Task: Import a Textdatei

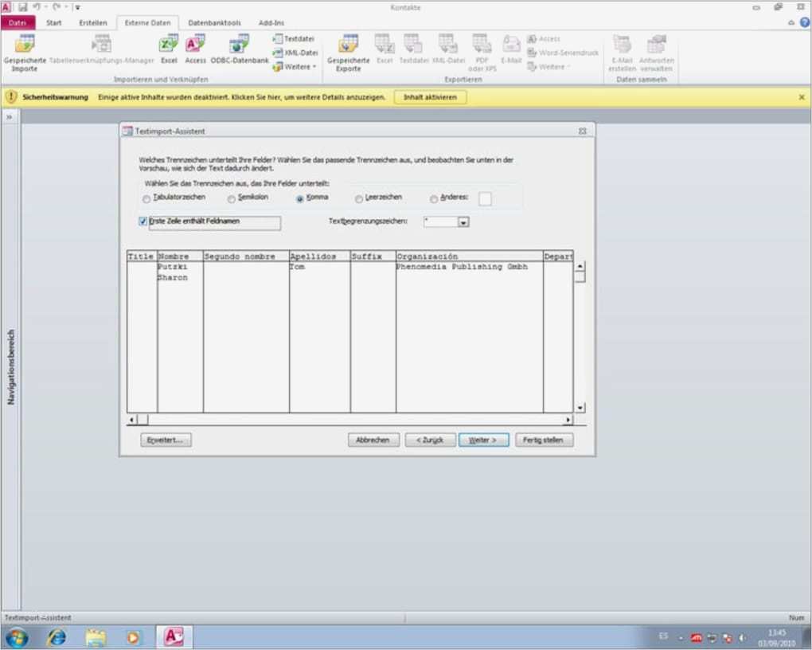Action: click(293, 39)
